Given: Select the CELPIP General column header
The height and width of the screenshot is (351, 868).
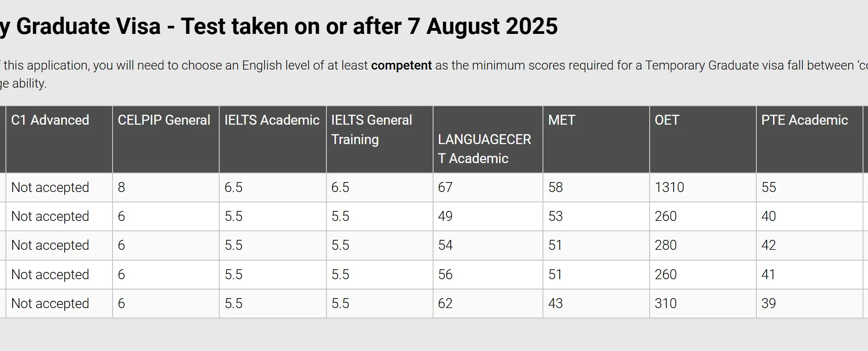Looking at the screenshot, I should point(164,120).
